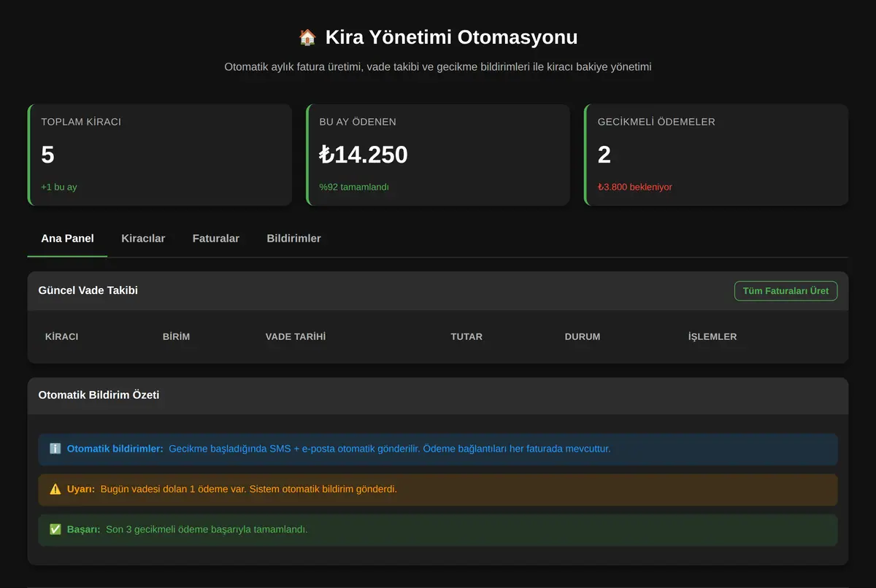This screenshot has width=876, height=588.
Task: Click the Kira Yönetimi Otomasyonu title
Action: coord(451,37)
